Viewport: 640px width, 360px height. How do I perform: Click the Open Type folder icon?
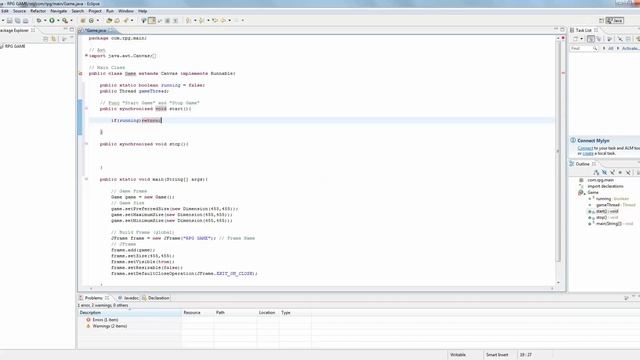point(109,20)
